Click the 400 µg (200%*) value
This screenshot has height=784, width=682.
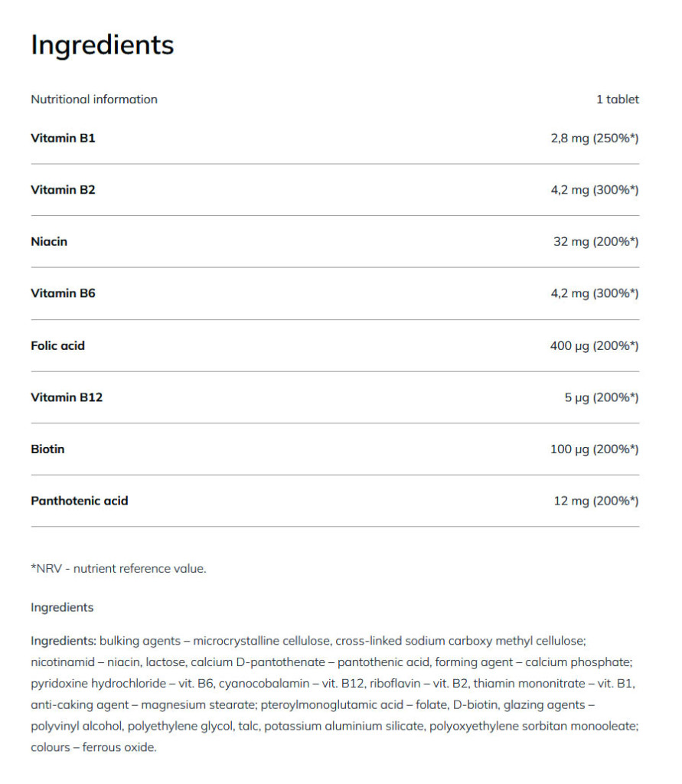594,345
